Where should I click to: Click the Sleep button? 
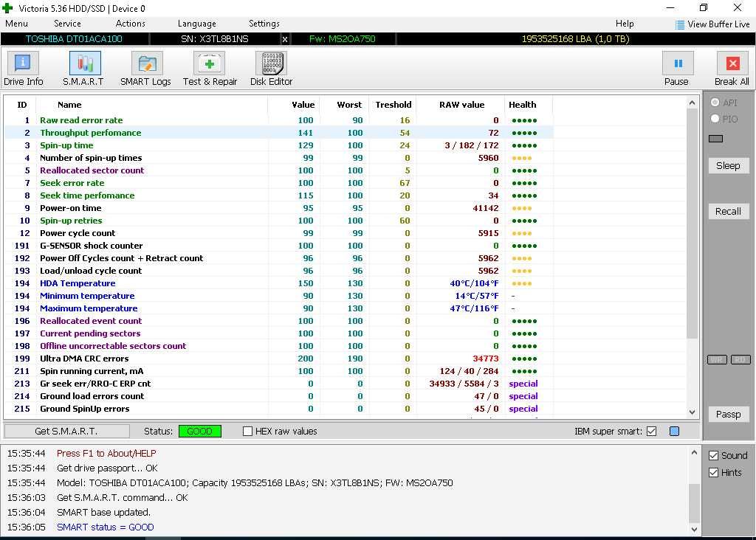728,166
